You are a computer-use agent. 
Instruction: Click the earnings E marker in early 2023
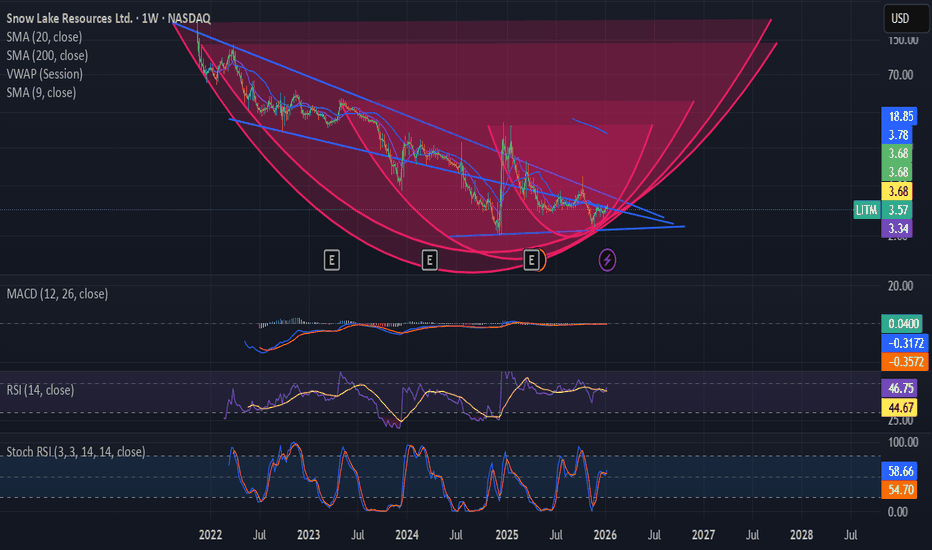(x=332, y=260)
